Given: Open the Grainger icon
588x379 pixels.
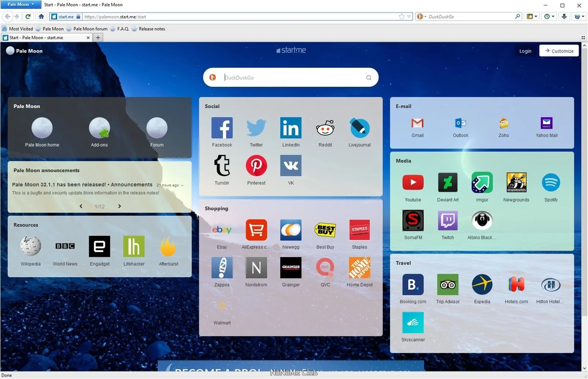Looking at the screenshot, I should click(291, 268).
